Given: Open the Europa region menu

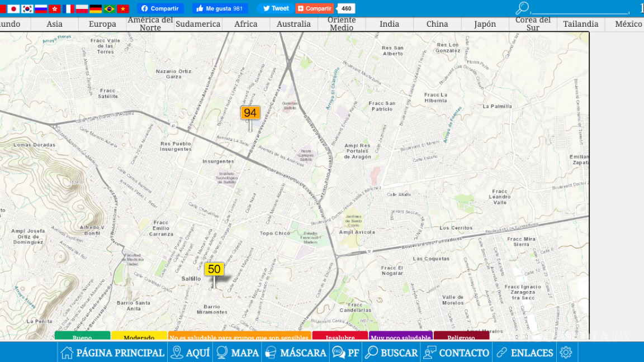Looking at the screenshot, I should [102, 24].
